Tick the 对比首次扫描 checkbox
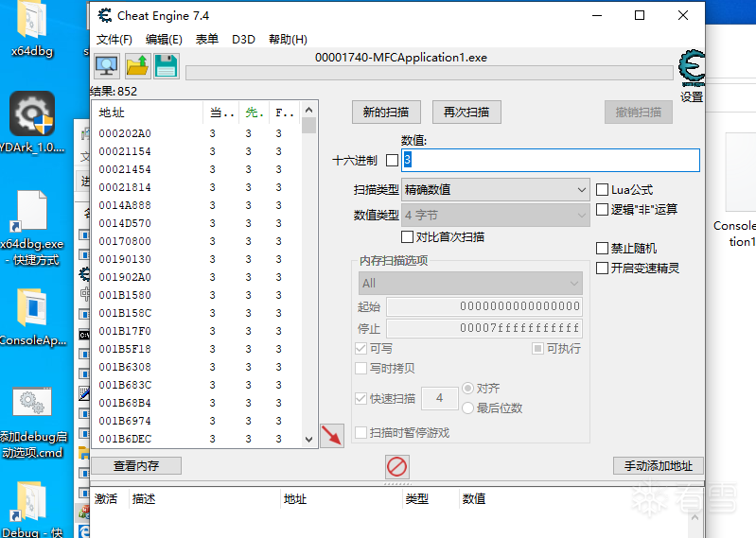The height and width of the screenshot is (538, 756). click(407, 237)
